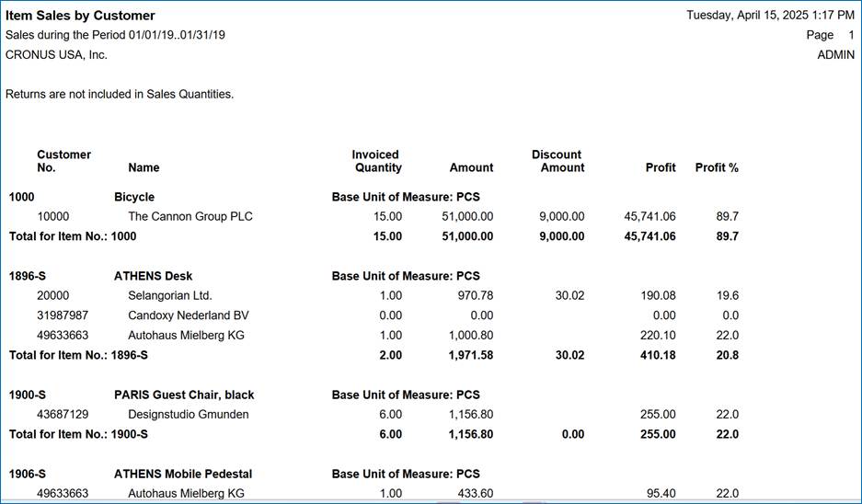Click the ATHENS Mobile Pedestal item heading
The width and height of the screenshot is (862, 504).
coord(182,474)
